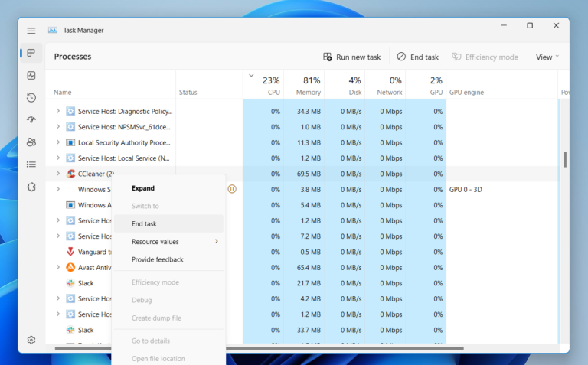The height and width of the screenshot is (365, 588).
Task: Click the 69.5 MB memory cell
Action: click(304, 174)
